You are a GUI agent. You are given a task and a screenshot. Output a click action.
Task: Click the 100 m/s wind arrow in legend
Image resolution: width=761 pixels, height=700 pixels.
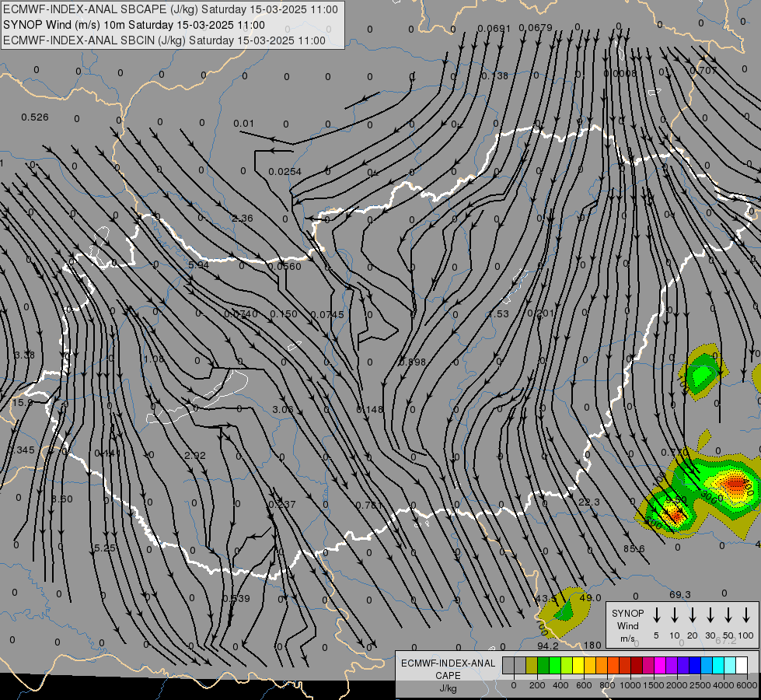[746, 615]
